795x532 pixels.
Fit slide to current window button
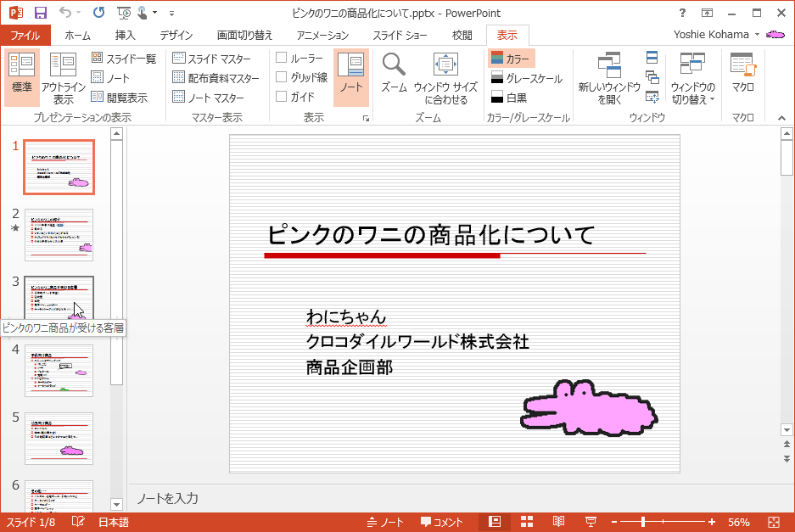tap(774, 522)
